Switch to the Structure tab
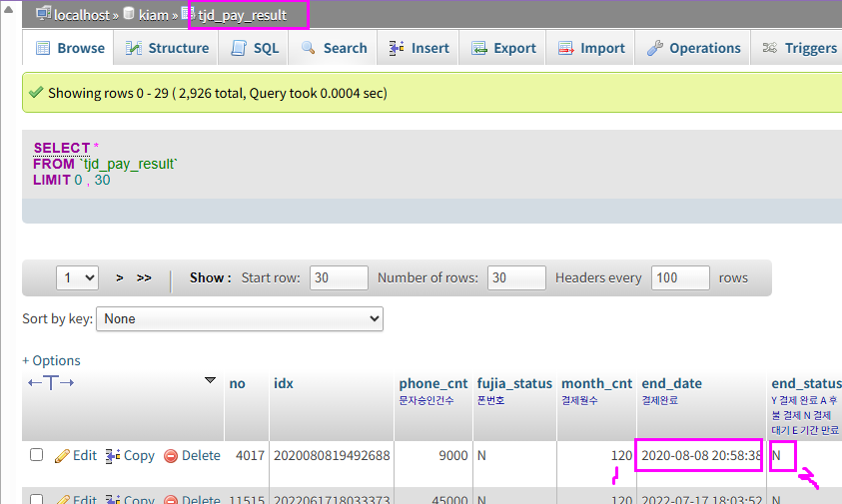This screenshot has width=842, height=504. tap(168, 48)
